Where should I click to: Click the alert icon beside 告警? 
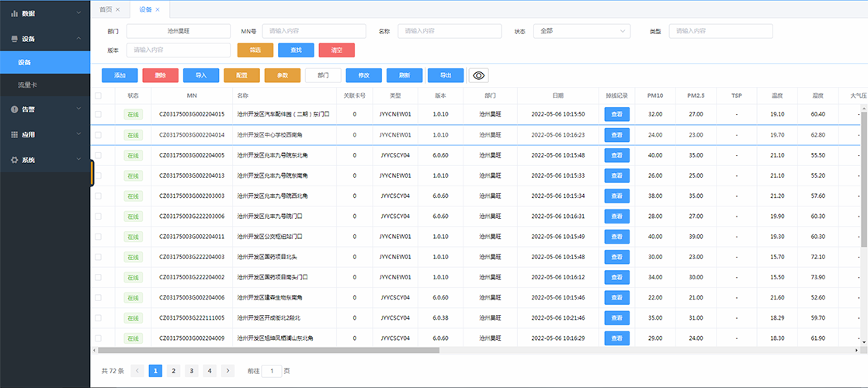(x=14, y=109)
